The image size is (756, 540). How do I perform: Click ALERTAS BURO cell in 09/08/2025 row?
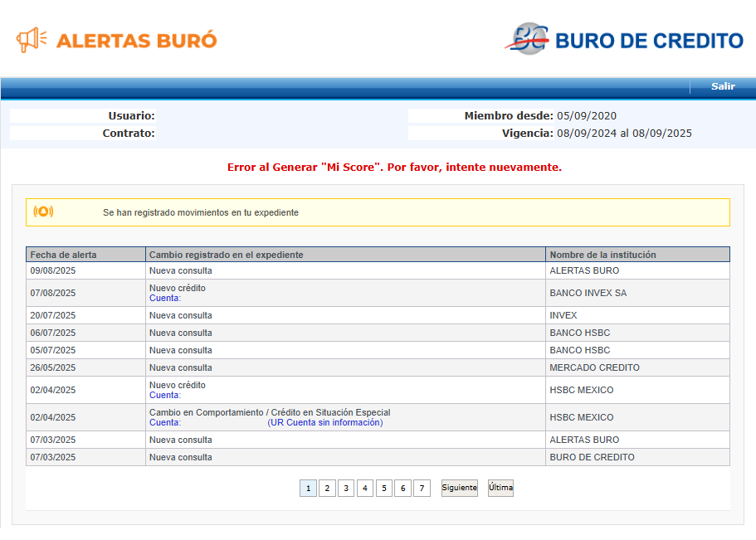coord(637,270)
